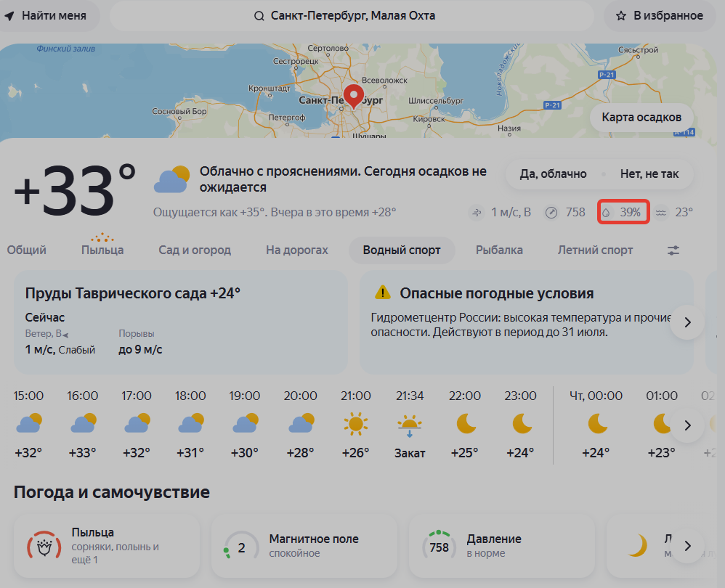The image size is (725, 588).
Task: Open the Пруды Таврического сада card
Action: [x=181, y=322]
